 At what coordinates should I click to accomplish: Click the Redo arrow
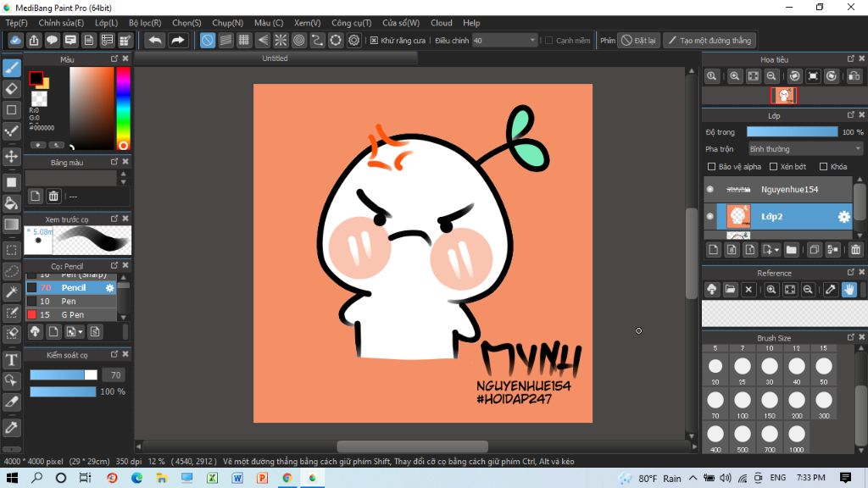point(178,41)
